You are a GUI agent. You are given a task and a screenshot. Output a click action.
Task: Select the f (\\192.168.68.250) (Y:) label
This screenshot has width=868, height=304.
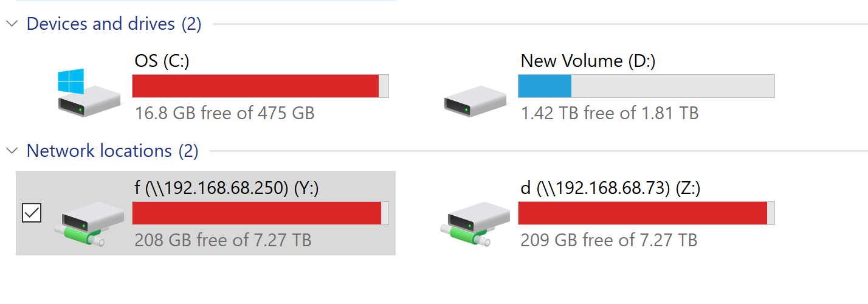click(226, 188)
